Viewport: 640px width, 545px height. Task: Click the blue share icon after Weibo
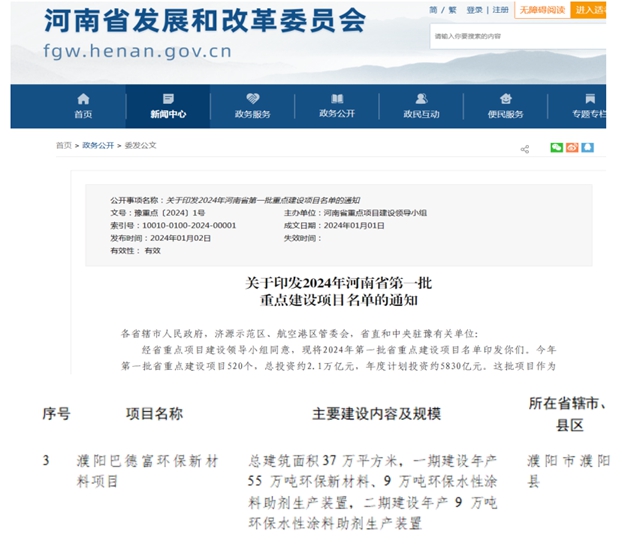(587, 147)
